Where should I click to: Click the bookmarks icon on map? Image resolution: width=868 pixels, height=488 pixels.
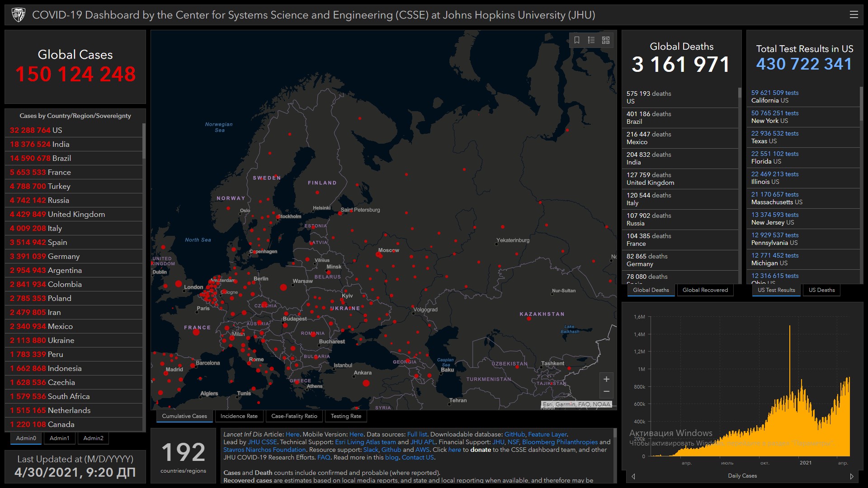coord(577,40)
